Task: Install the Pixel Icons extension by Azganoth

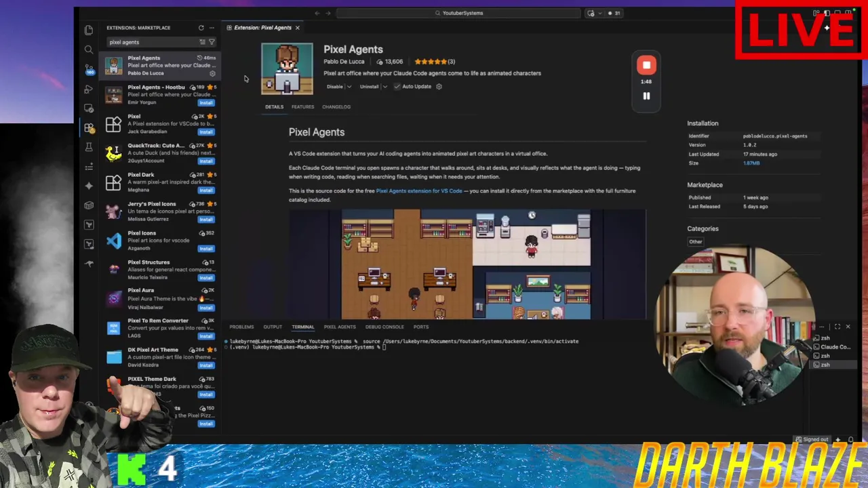Action: [x=206, y=248]
